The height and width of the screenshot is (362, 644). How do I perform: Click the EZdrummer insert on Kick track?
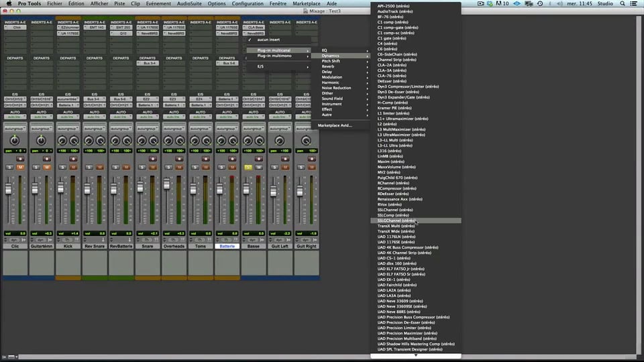pyautogui.click(x=68, y=27)
